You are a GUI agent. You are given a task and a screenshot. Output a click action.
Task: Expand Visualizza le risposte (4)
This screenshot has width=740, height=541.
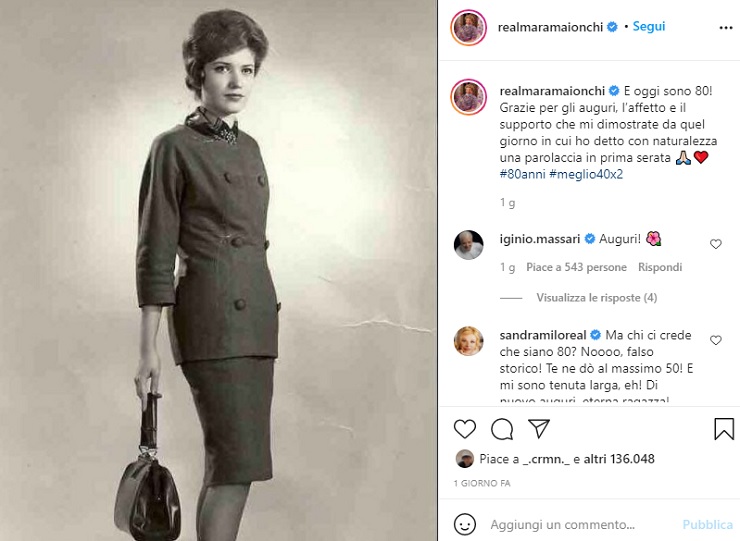point(596,298)
